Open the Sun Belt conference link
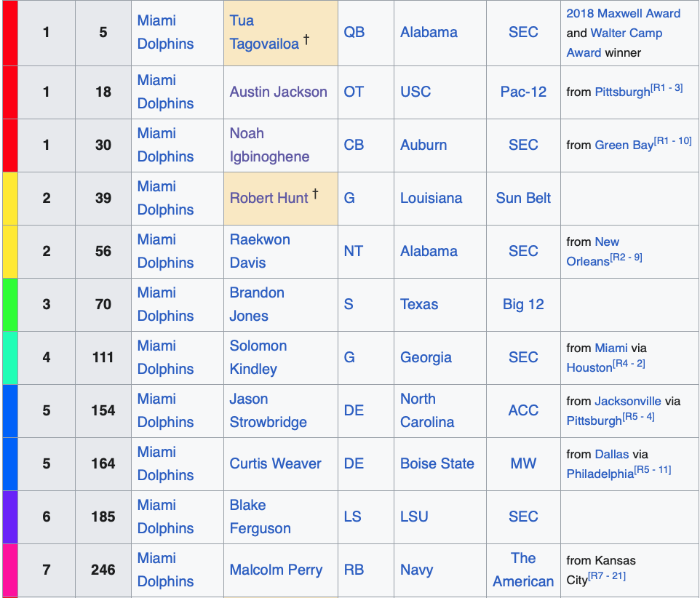The height and width of the screenshot is (598, 700). tap(523, 198)
